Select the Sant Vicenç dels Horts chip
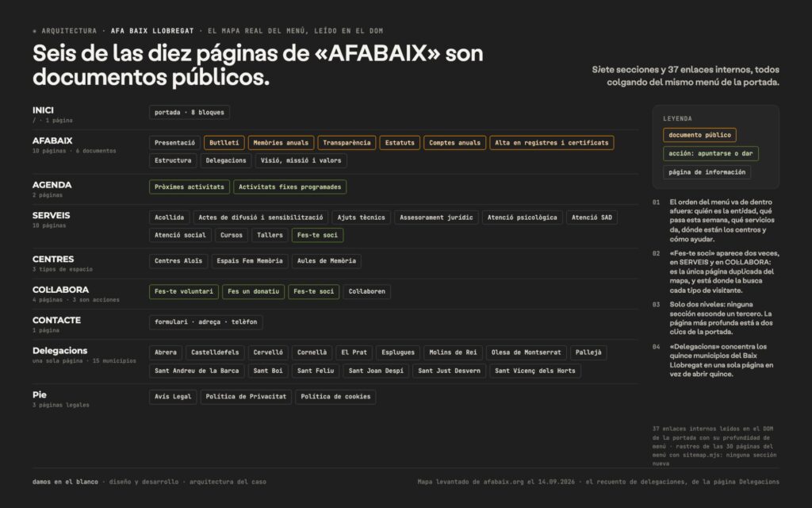Viewport: 812px width, 508px height. point(535,371)
